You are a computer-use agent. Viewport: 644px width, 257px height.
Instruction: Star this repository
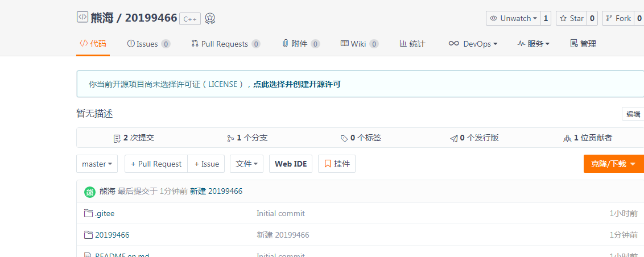coord(571,18)
